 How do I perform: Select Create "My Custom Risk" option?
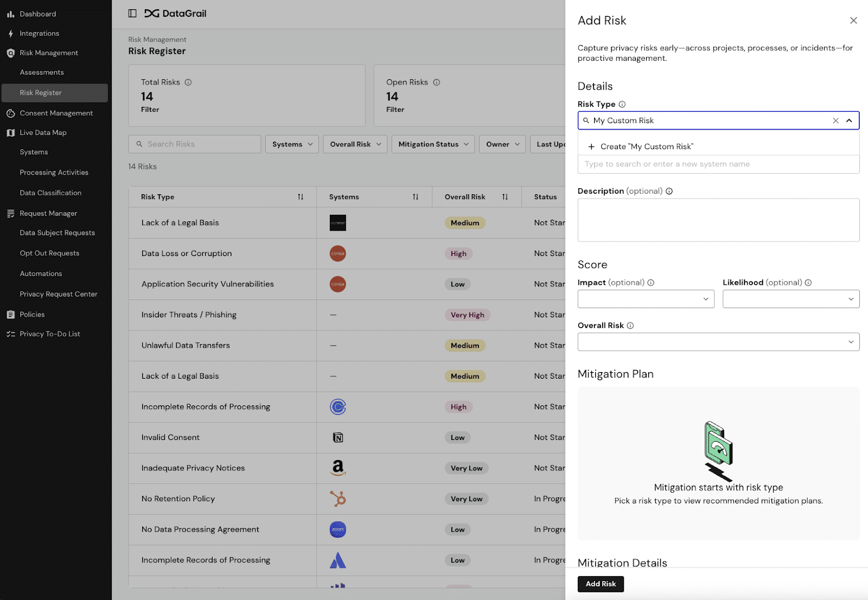647,146
